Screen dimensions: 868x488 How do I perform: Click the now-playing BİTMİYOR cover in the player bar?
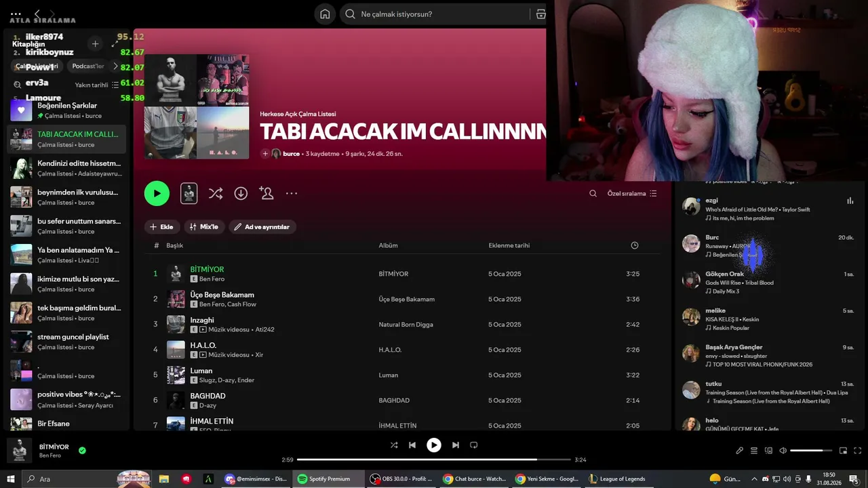point(20,451)
